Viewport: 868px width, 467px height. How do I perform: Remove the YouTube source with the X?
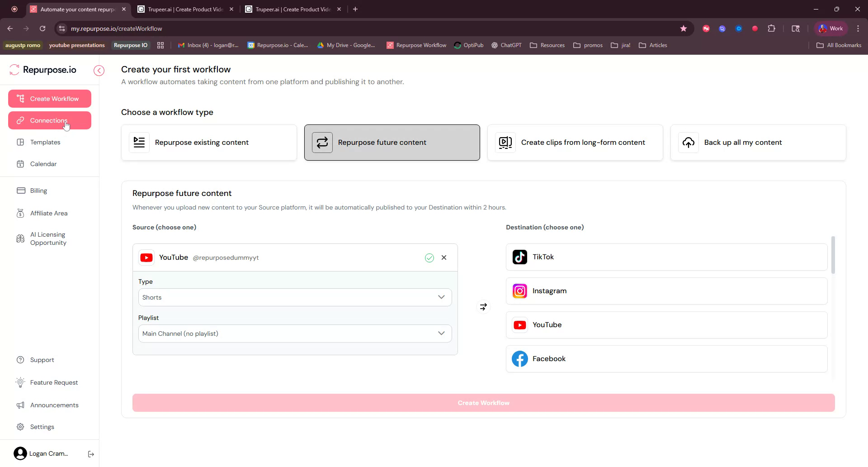[444, 257]
